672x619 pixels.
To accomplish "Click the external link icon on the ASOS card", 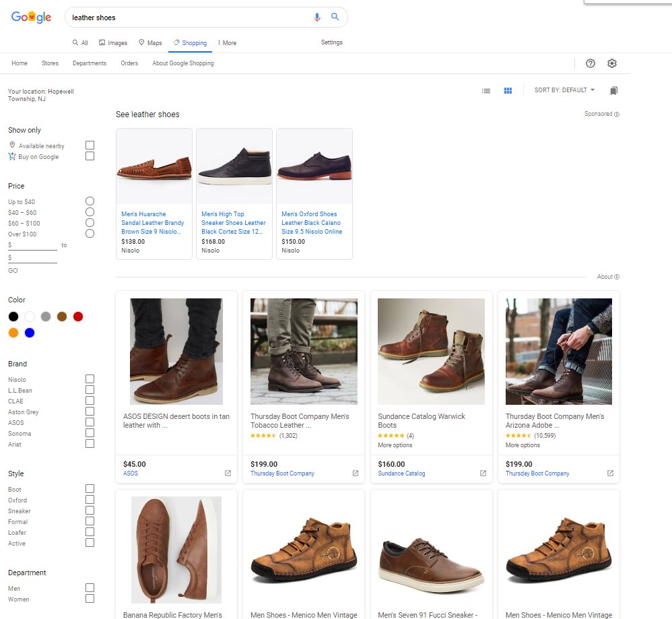I will pos(228,474).
